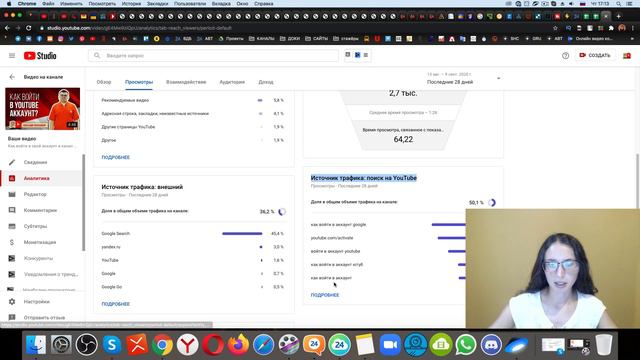This screenshot has width=640, height=360.
Task: Open the Последние 28 дней date range dropdown
Action: (463, 78)
